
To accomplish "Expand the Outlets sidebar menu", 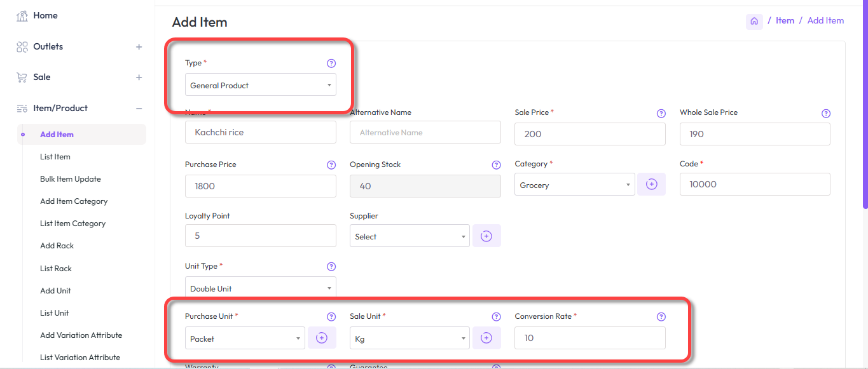I will [139, 47].
